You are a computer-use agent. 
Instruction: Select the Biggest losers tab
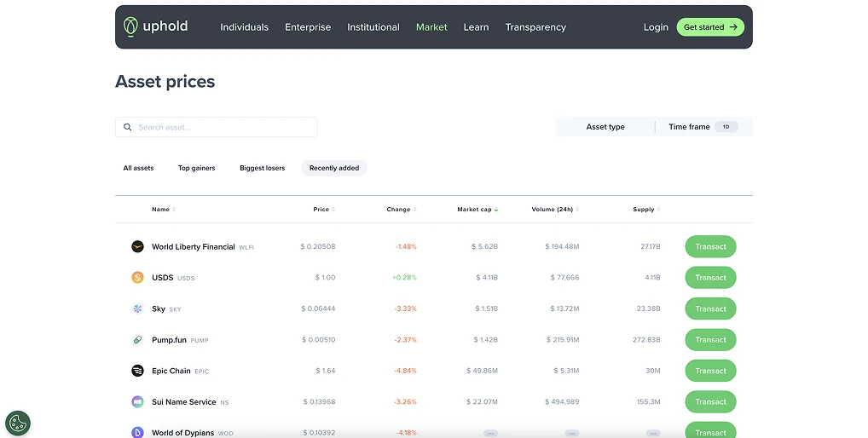coord(263,168)
